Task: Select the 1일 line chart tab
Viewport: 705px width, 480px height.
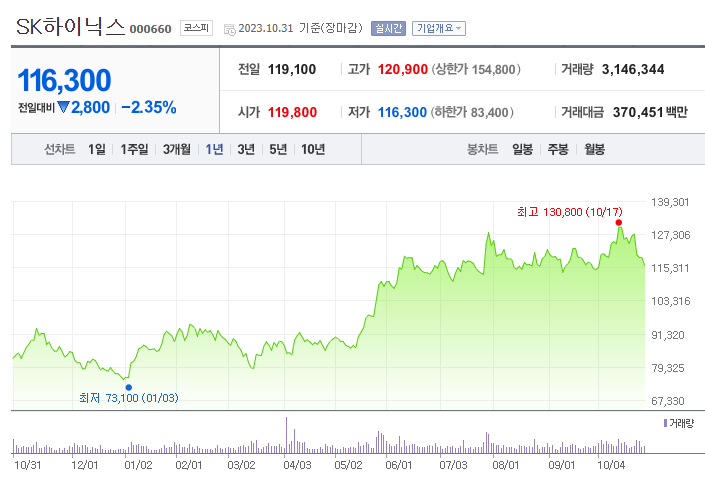Action: (97, 149)
